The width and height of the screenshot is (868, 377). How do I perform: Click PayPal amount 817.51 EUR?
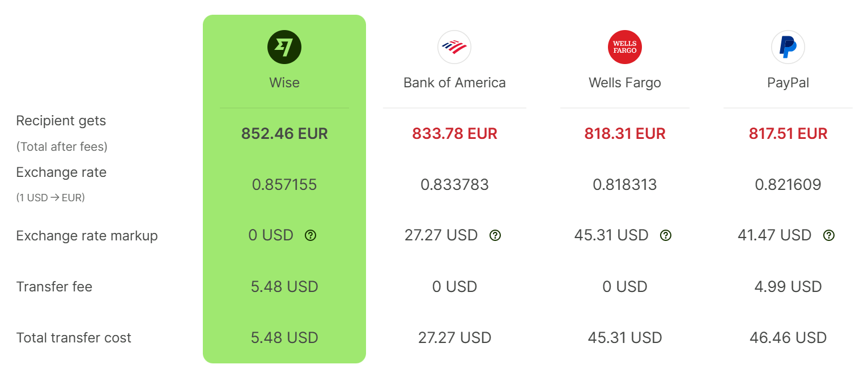click(788, 134)
